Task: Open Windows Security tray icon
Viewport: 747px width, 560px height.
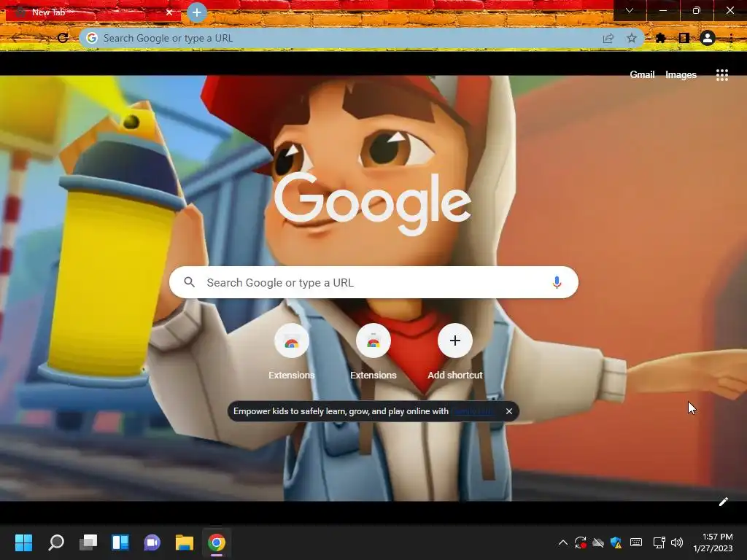Action: point(616,542)
